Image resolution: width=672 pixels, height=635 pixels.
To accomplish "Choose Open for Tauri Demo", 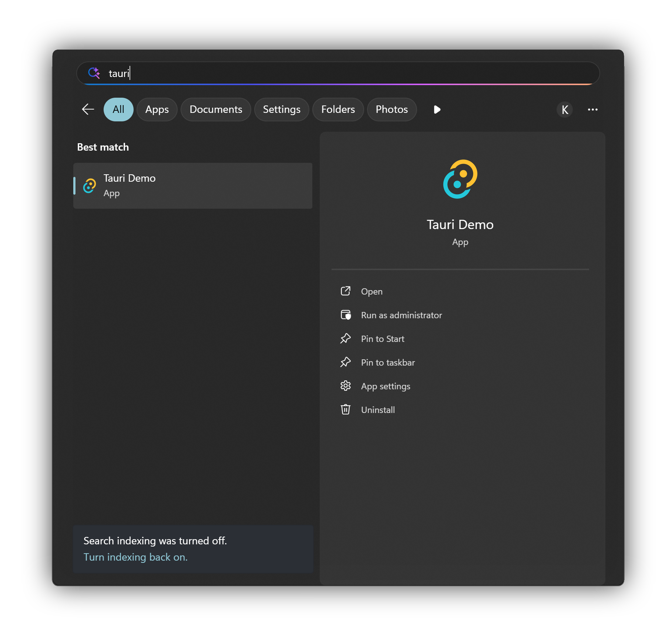I will [x=372, y=292].
